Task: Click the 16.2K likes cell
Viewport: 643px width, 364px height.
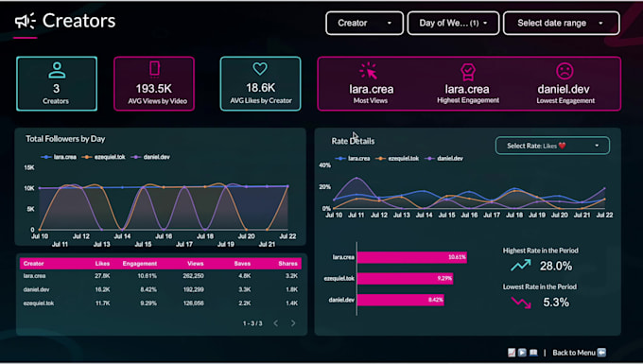Action: 102,289
